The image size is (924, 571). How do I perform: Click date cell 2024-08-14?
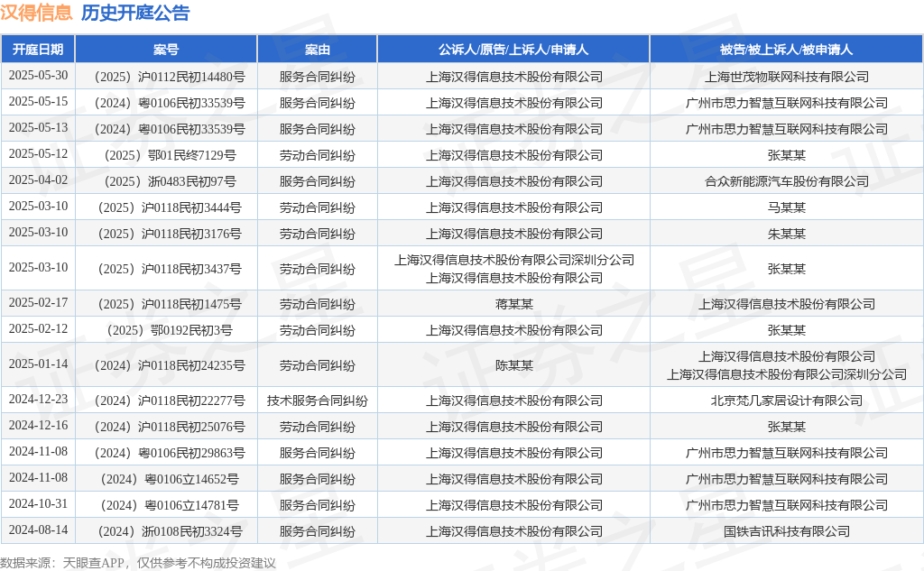click(x=38, y=530)
